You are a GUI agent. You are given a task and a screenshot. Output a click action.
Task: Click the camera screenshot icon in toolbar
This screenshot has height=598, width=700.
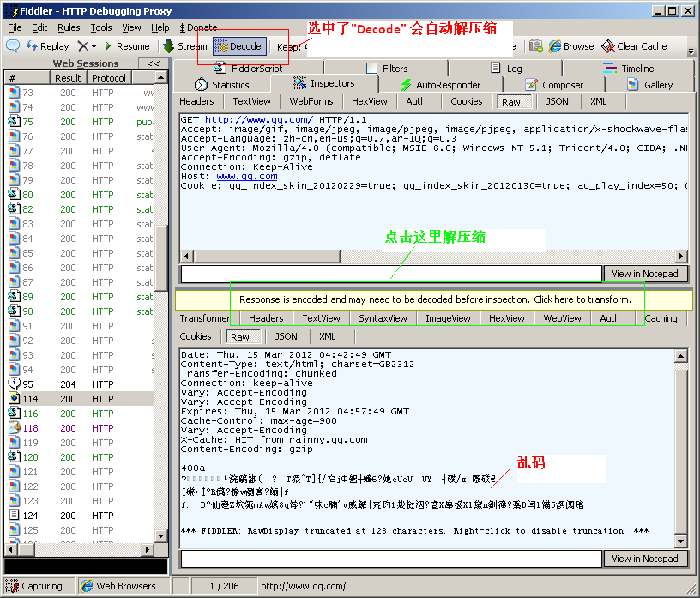click(535, 46)
